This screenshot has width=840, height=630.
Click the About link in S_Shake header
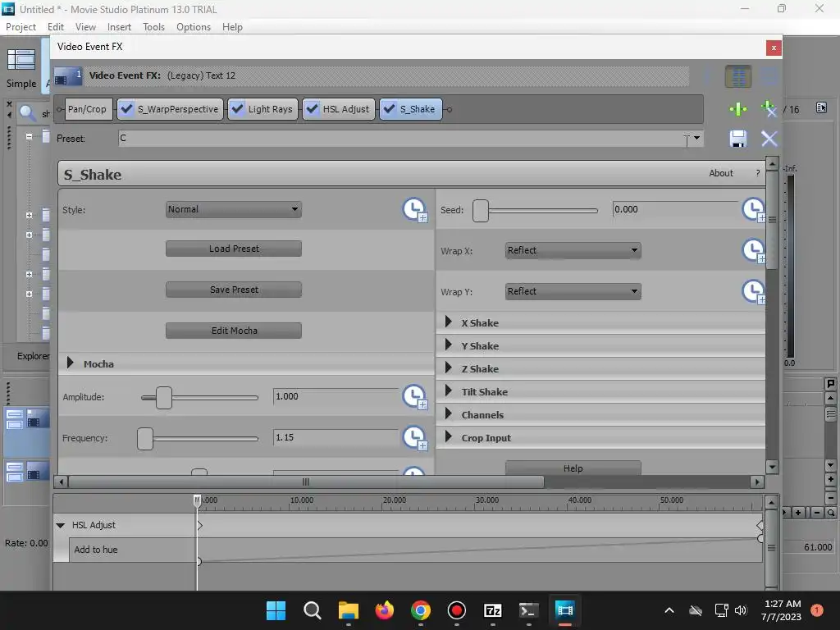[x=720, y=173]
